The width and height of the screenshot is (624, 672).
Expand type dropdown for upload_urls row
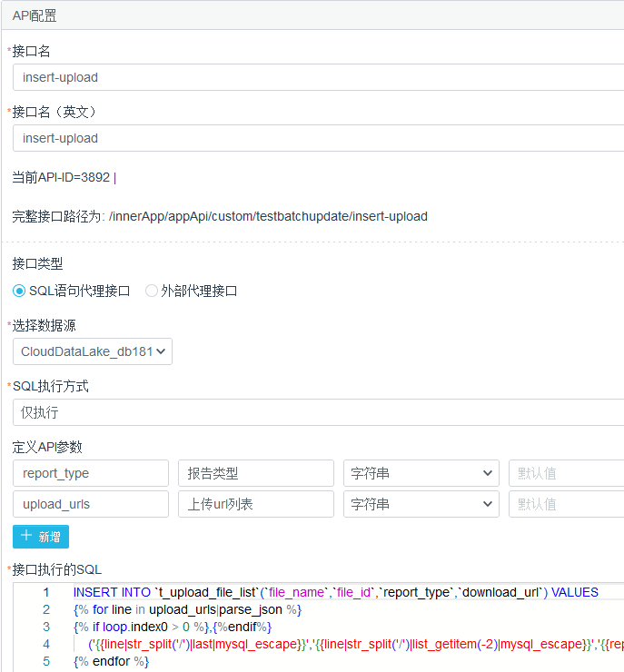tap(421, 504)
